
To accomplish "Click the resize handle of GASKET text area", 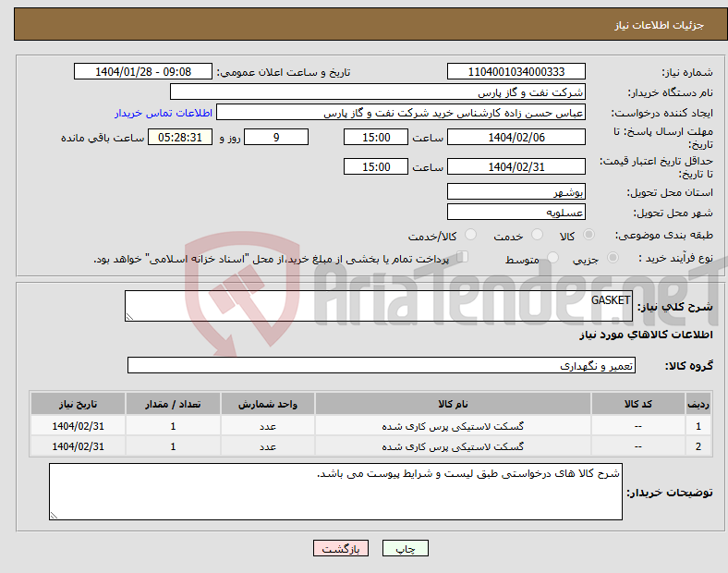I will coord(129,317).
